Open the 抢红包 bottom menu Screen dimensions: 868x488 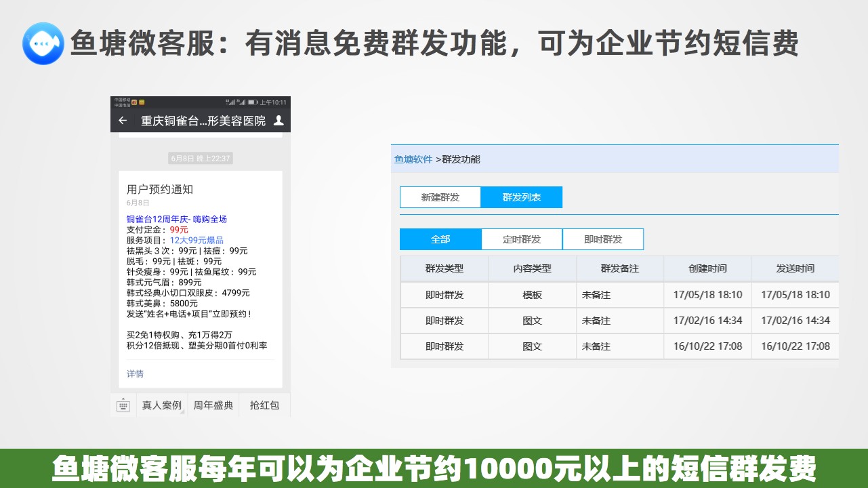[x=264, y=405]
